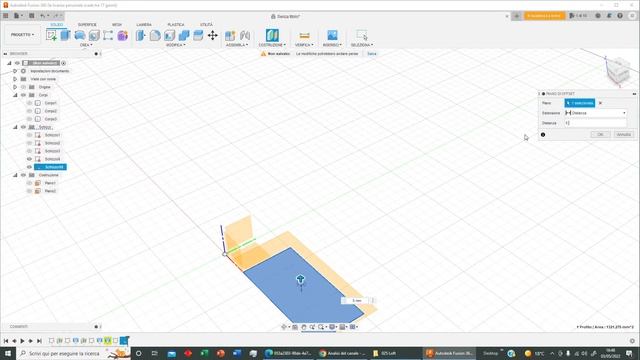Click the ViewCube in the corner
640x360 pixels.
(x=618, y=72)
